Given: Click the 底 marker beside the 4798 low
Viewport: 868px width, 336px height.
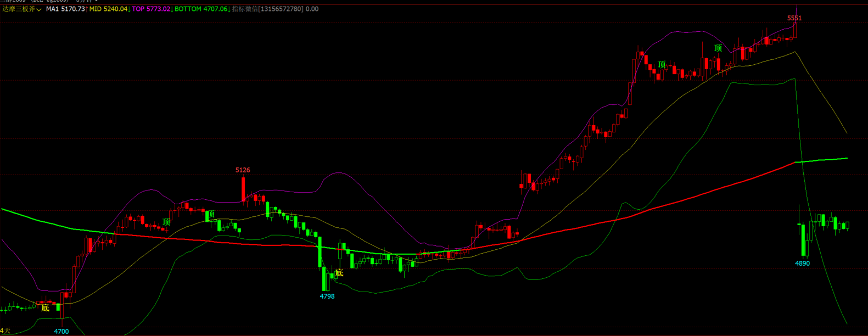Looking at the screenshot, I should pyautogui.click(x=339, y=273).
